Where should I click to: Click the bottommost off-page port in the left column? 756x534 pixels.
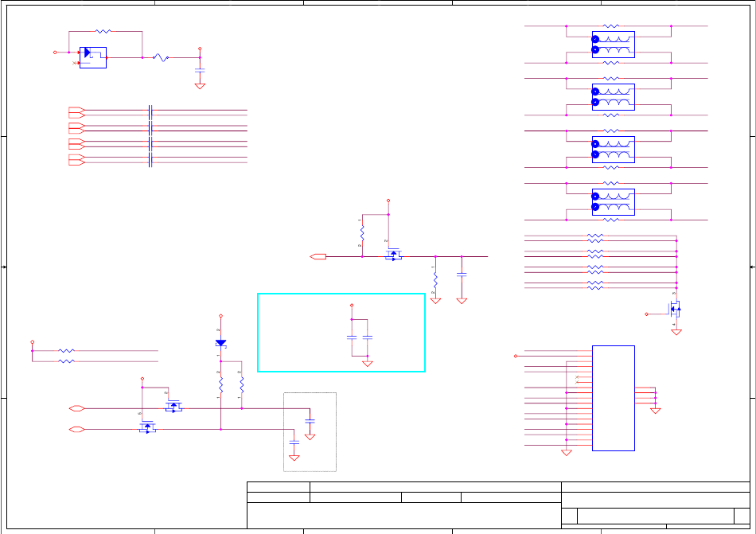[x=76, y=163]
